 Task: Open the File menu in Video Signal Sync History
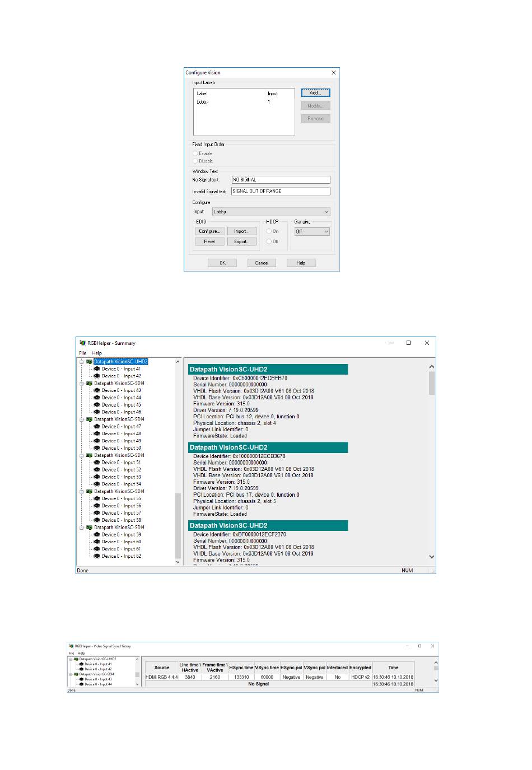pos(71,653)
